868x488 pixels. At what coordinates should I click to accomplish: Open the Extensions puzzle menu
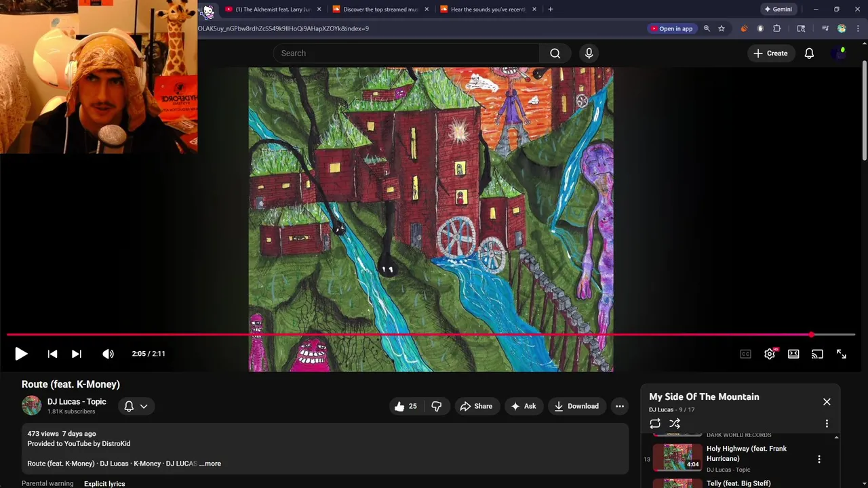click(777, 28)
